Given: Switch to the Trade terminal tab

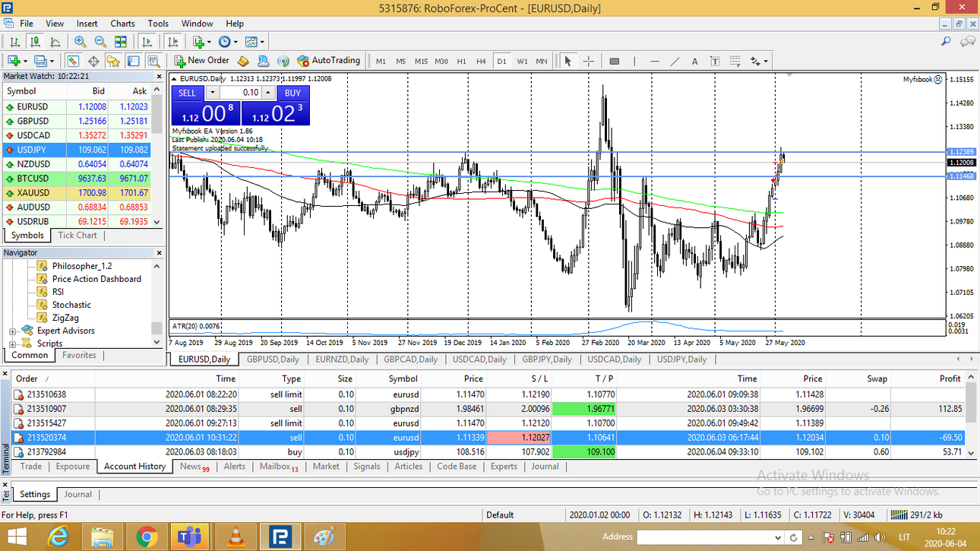Looking at the screenshot, I should 31,466.
